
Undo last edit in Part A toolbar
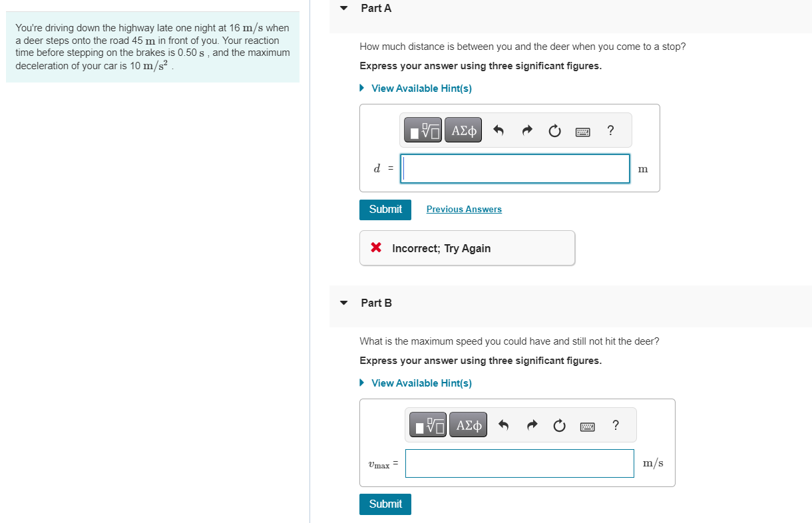[x=498, y=131]
